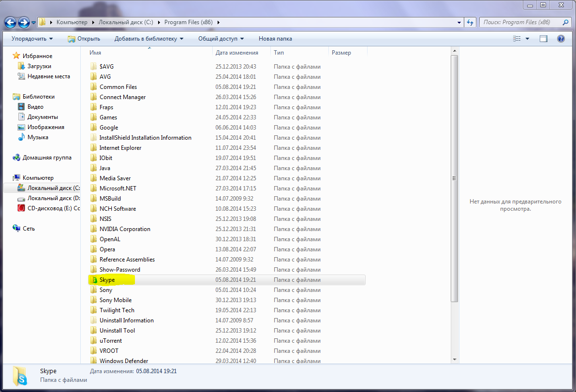The image size is (576, 392).
Task: Click scrollbar up arrow in file list
Action: [x=455, y=51]
